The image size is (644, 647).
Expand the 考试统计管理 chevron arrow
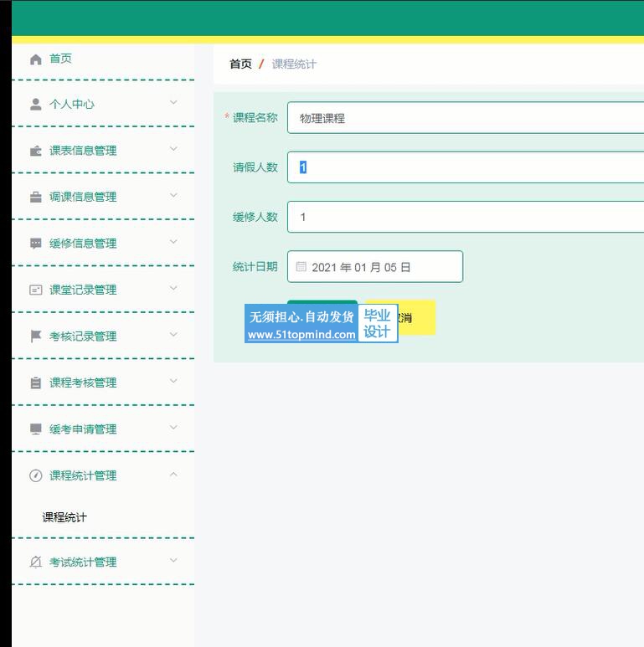click(173, 561)
